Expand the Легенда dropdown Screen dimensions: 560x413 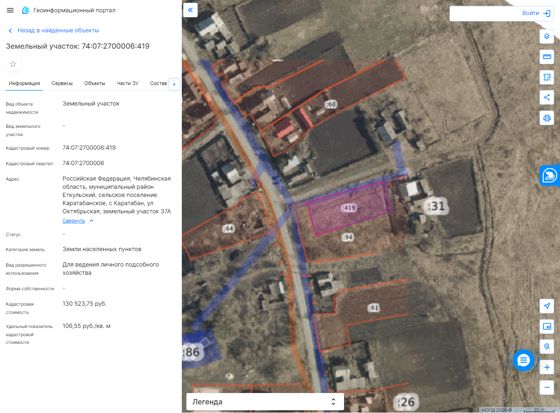click(265, 402)
